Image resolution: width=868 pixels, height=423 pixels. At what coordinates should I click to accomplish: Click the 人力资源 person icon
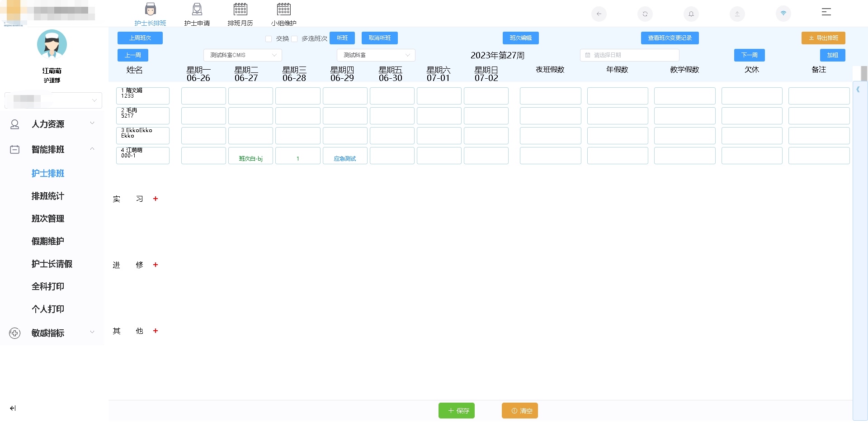tap(15, 124)
